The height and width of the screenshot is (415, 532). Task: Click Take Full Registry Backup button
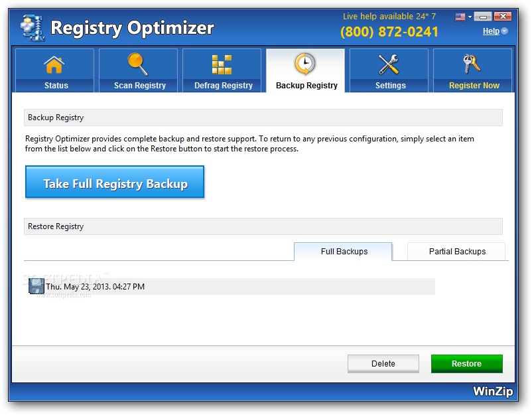[x=115, y=182]
